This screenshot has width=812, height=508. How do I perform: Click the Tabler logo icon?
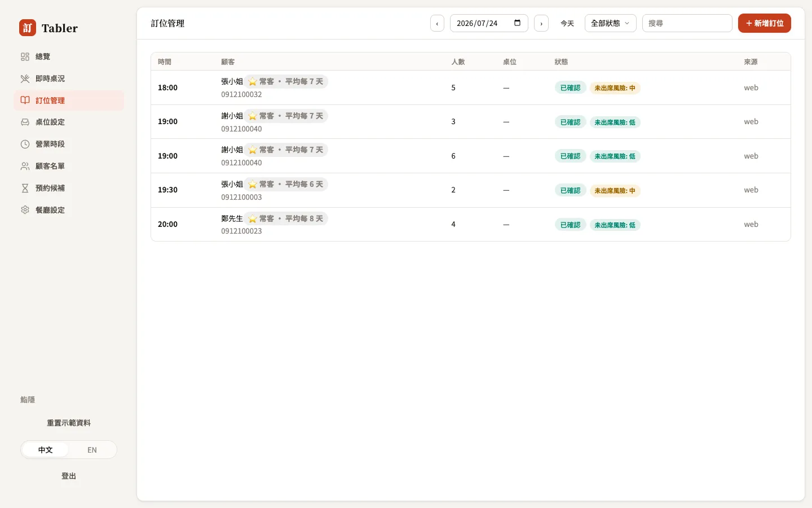click(28, 28)
